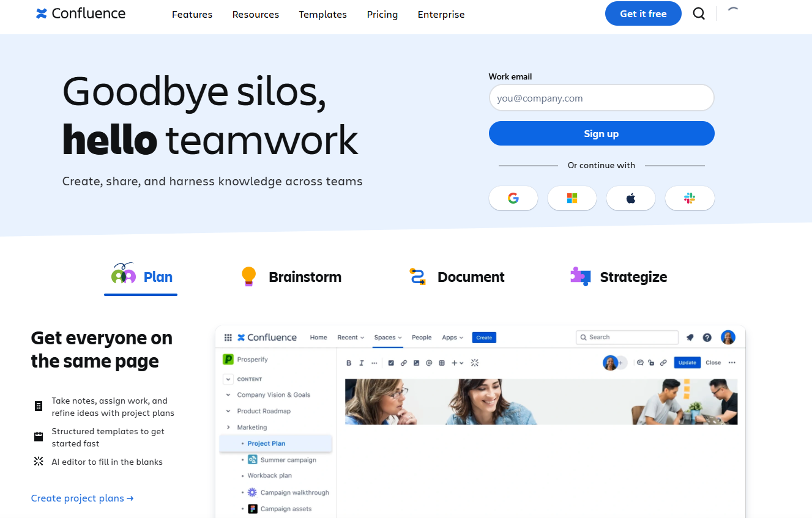The height and width of the screenshot is (518, 812).
Task: Click the People link in the mockup
Action: pos(422,337)
